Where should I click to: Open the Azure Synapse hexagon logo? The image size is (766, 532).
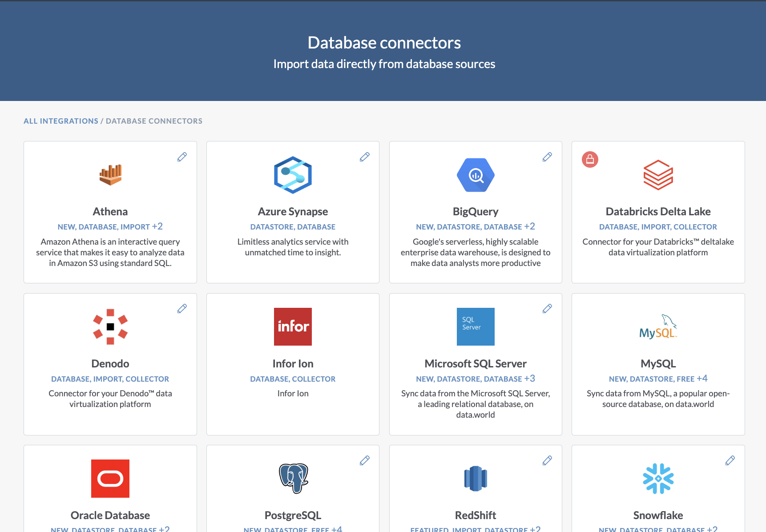pyautogui.click(x=293, y=175)
